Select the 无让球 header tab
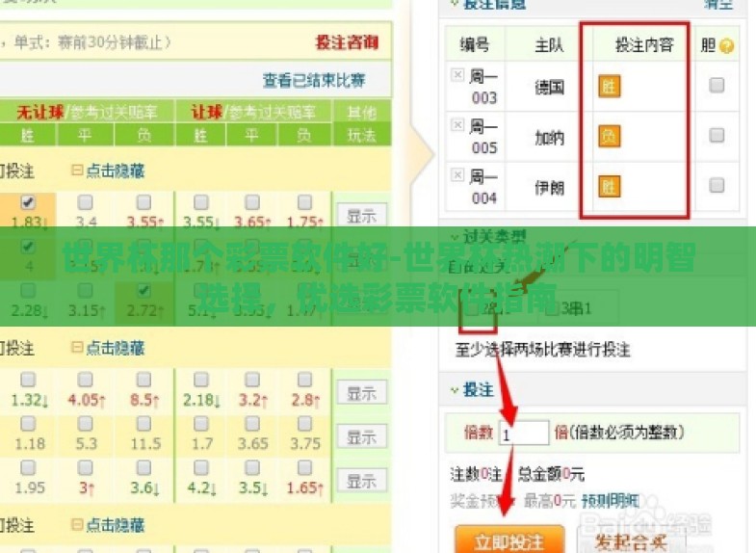 click(40, 113)
